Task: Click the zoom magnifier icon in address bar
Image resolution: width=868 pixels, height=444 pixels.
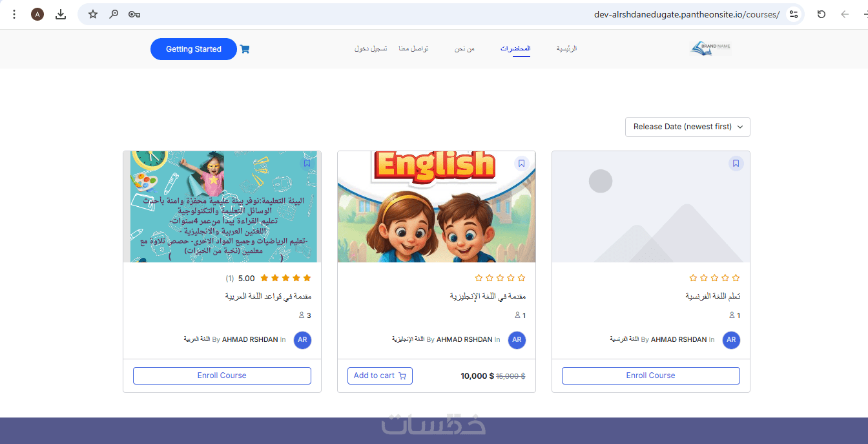Action: pyautogui.click(x=114, y=14)
